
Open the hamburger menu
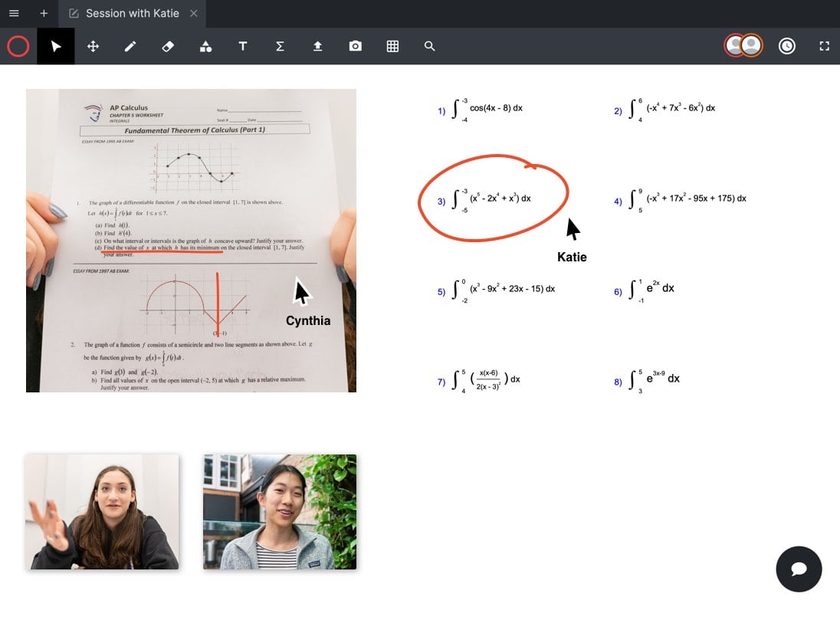click(x=14, y=13)
